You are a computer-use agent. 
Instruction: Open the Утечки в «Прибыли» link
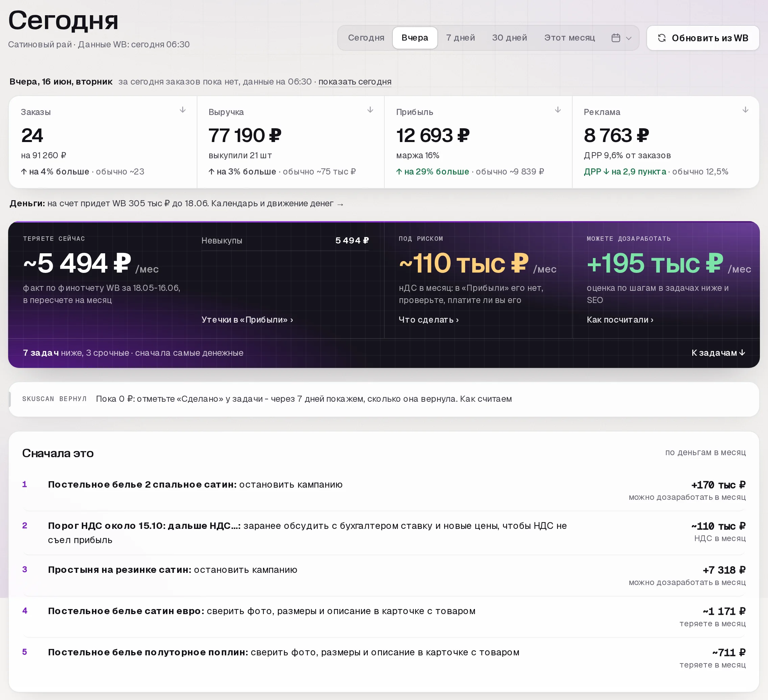point(247,320)
